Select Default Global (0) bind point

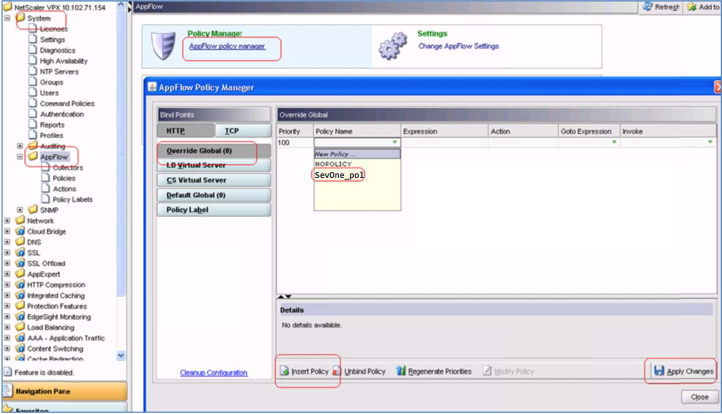click(214, 195)
